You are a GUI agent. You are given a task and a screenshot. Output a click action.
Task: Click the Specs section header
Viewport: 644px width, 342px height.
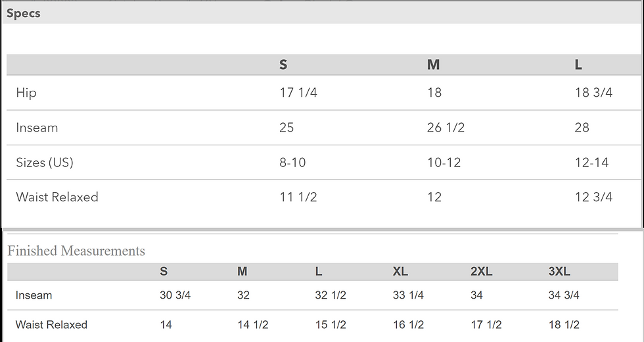tap(24, 13)
